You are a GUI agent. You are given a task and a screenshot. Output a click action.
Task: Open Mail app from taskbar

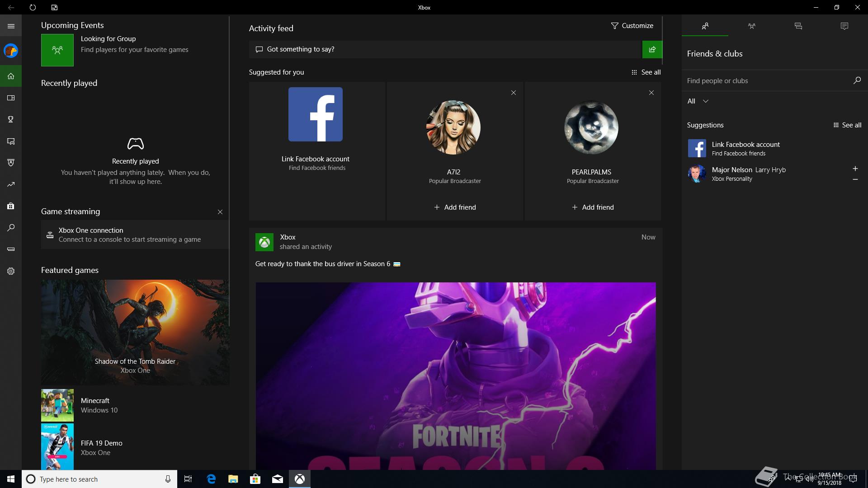(x=278, y=479)
